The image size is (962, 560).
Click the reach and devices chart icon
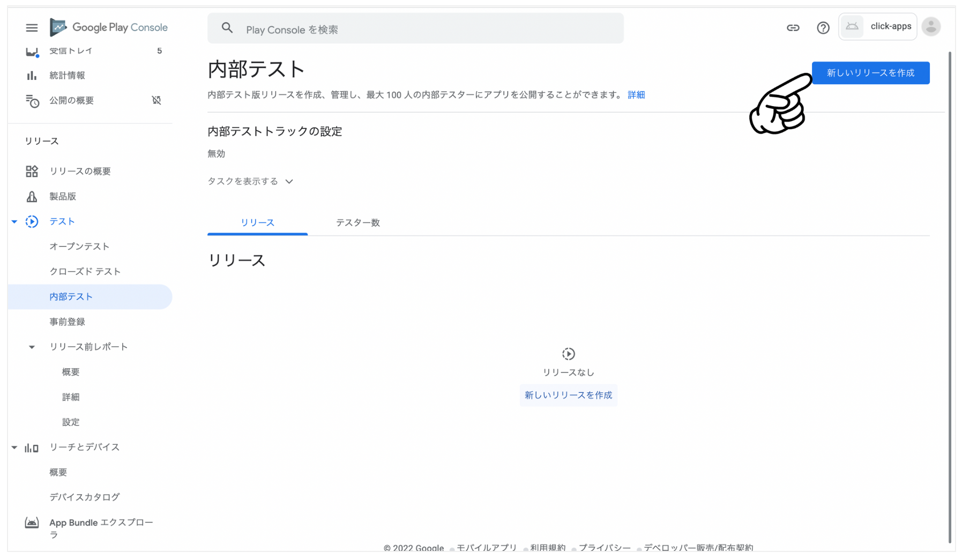[32, 447]
